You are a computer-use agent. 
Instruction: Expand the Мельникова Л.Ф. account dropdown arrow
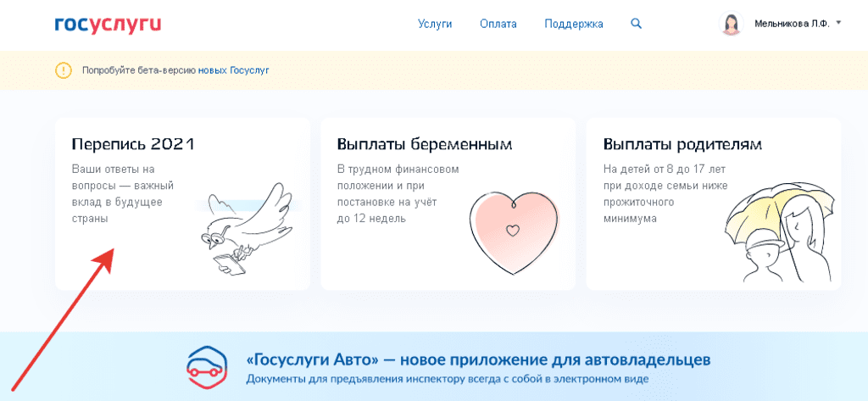(x=838, y=23)
